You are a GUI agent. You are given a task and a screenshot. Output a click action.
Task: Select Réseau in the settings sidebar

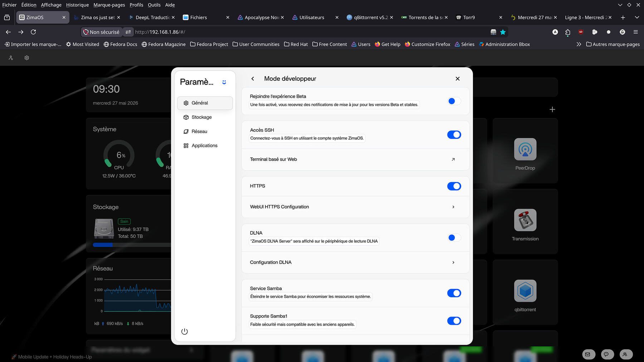(205, 131)
